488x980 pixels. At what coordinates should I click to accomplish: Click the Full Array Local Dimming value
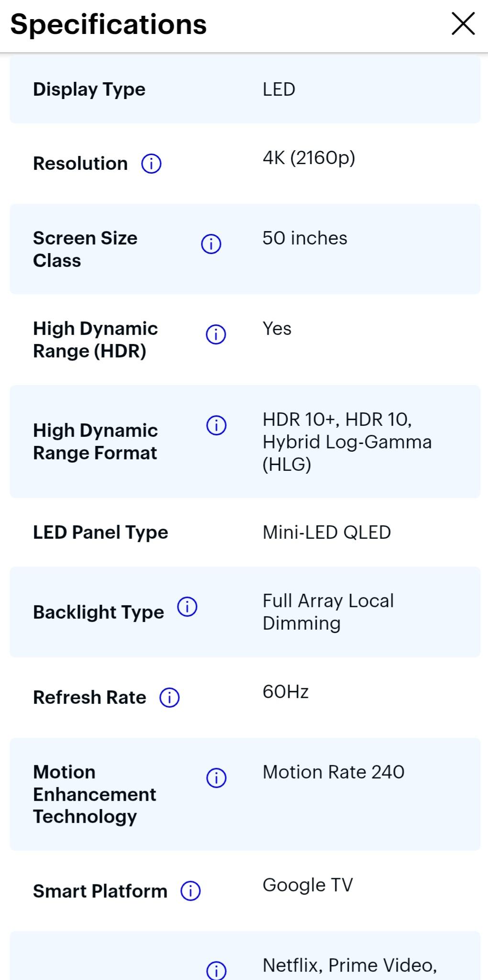pos(328,612)
